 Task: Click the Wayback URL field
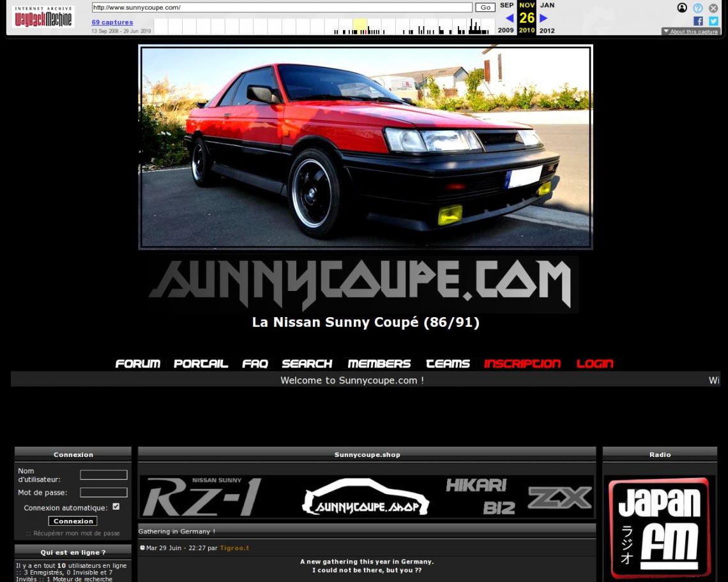282,8
